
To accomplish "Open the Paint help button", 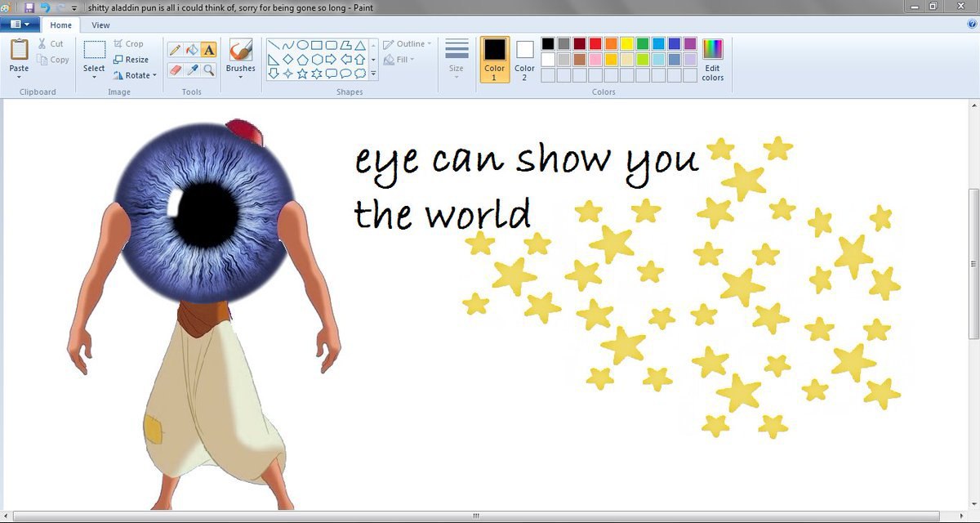I will 972,25.
